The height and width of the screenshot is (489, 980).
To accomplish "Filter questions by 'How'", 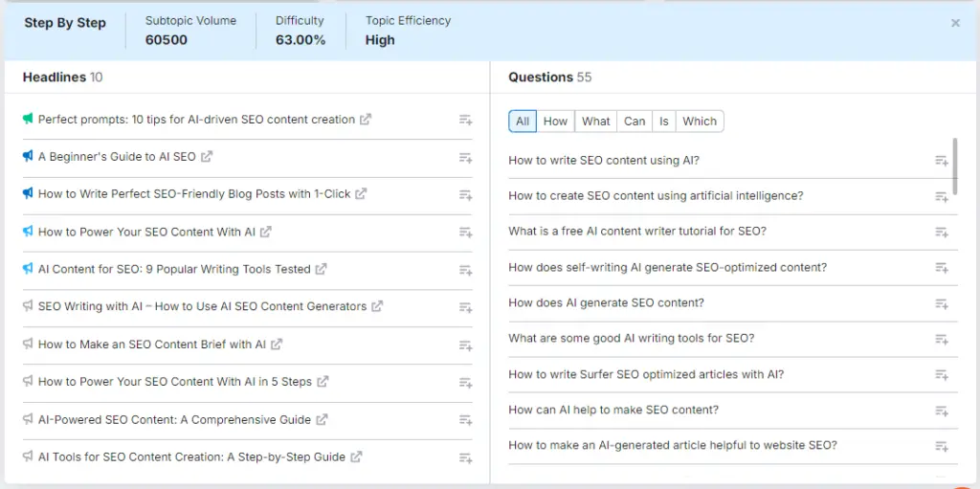I will click(555, 122).
